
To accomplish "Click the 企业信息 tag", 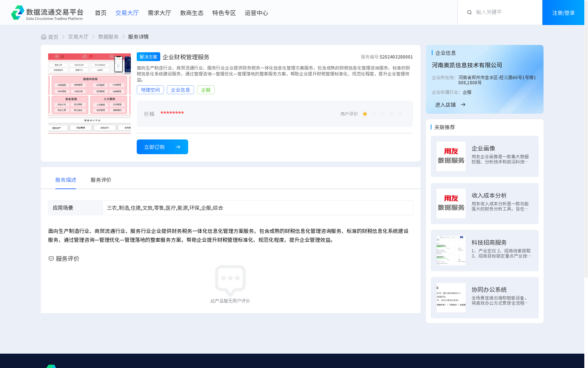I will 180,90.
